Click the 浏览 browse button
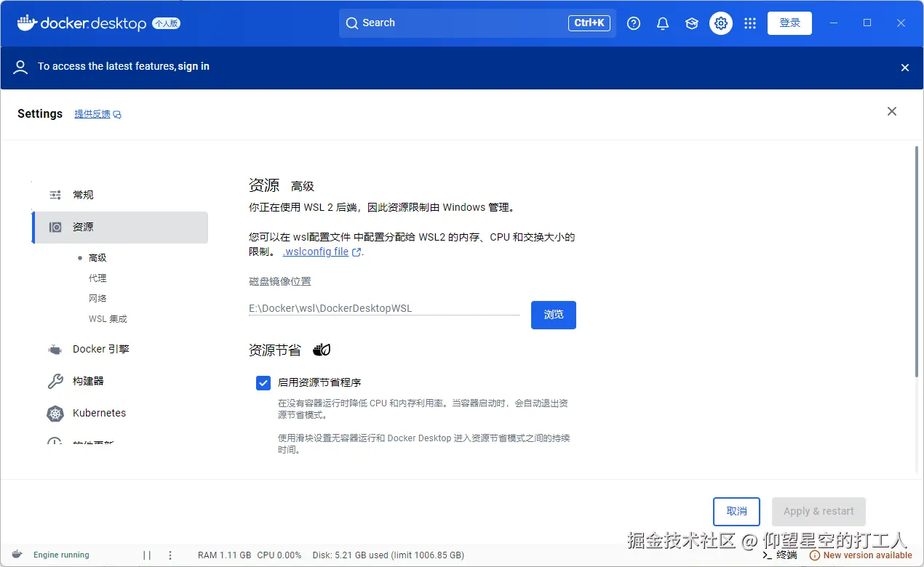 pyautogui.click(x=554, y=315)
